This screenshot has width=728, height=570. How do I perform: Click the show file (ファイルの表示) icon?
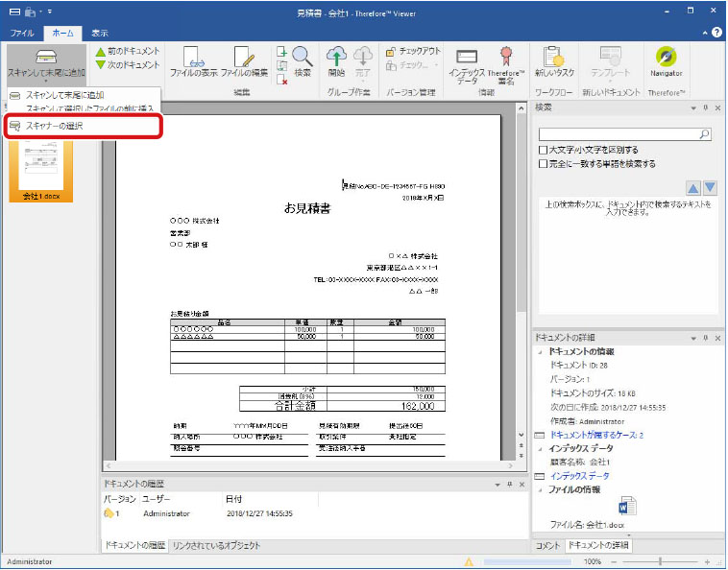tap(192, 60)
